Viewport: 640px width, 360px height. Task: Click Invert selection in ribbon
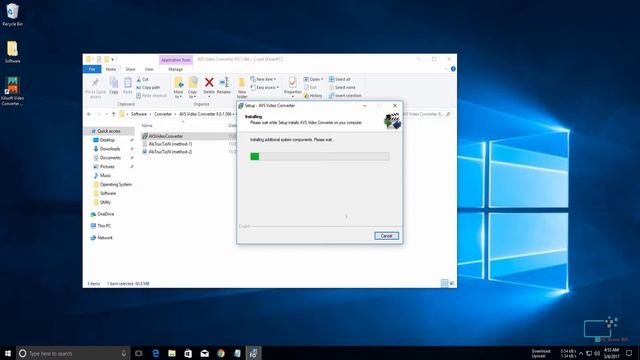click(x=345, y=96)
